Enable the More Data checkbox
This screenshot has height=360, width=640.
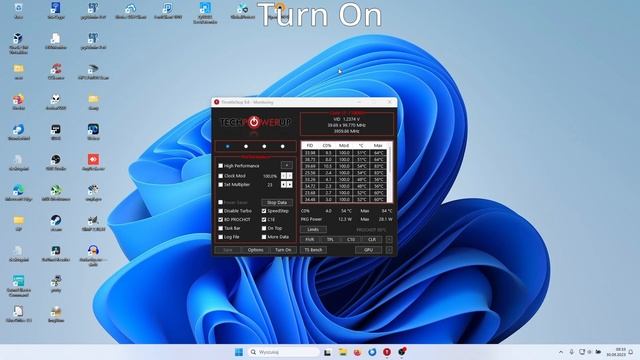(x=264, y=237)
